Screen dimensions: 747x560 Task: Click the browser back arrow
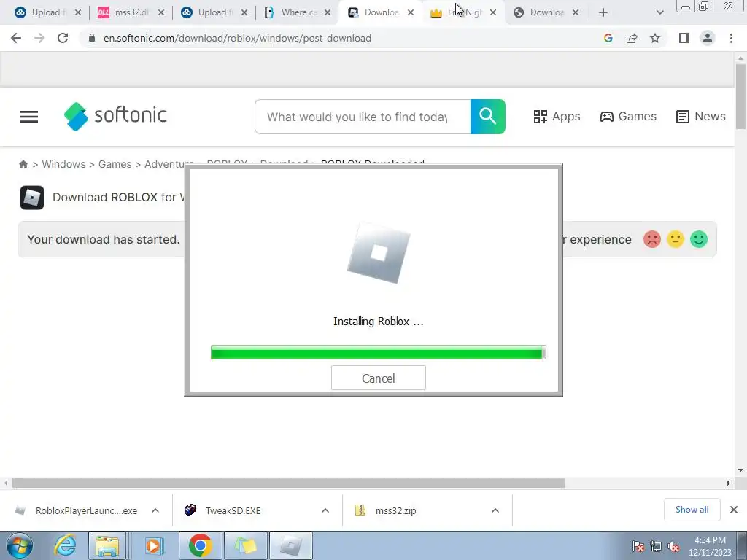click(x=16, y=38)
